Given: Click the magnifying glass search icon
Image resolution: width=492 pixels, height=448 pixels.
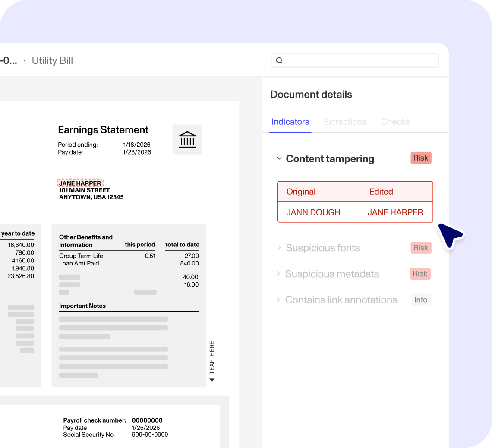Looking at the screenshot, I should [x=279, y=60].
